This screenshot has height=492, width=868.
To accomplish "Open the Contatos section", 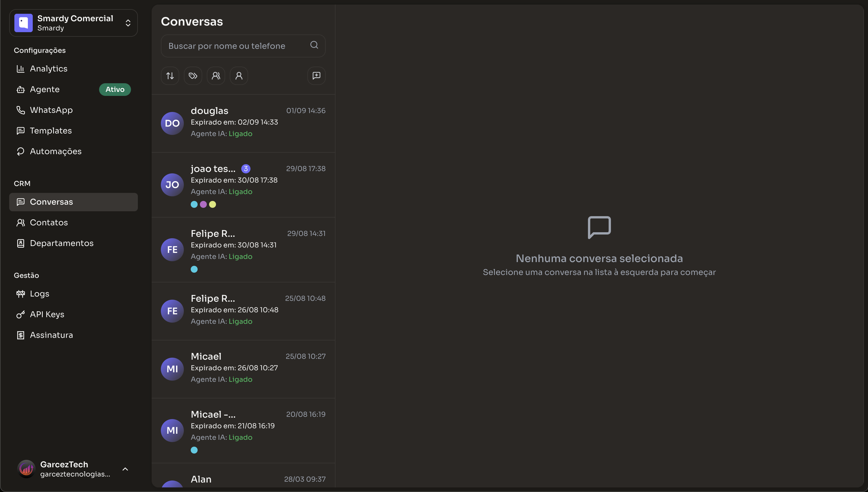I will 48,222.
